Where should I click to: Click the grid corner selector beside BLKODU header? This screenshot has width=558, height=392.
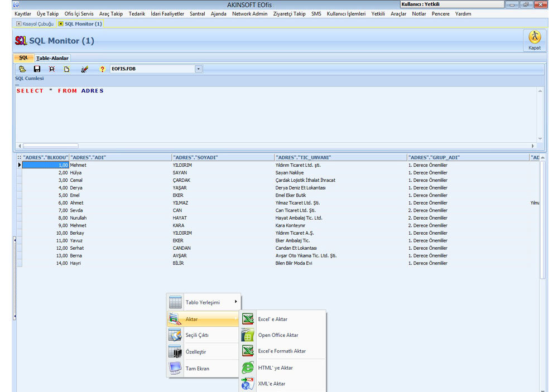tap(19, 157)
